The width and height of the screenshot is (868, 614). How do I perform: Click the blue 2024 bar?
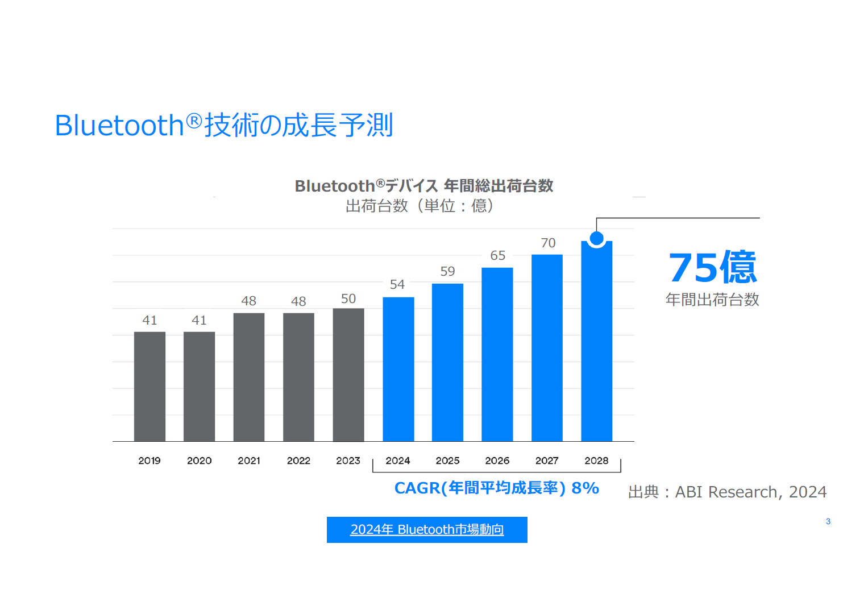click(398, 369)
